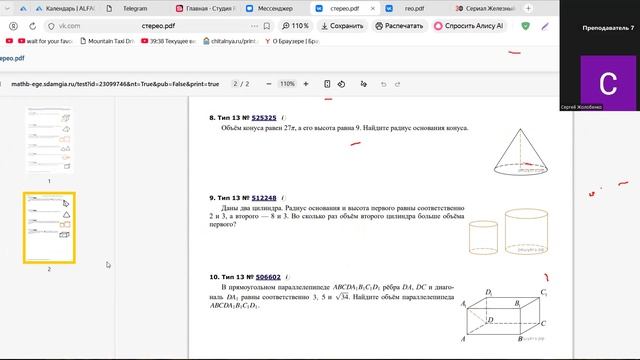Screen dimensions: 640x360
Task: Open the browser 110% zoom indicator
Action: tap(296, 26)
